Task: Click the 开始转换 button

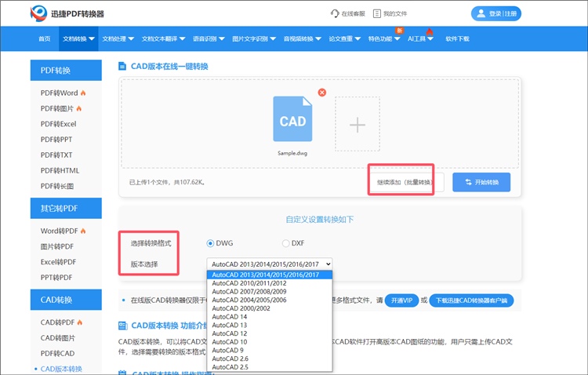Action: [481, 182]
